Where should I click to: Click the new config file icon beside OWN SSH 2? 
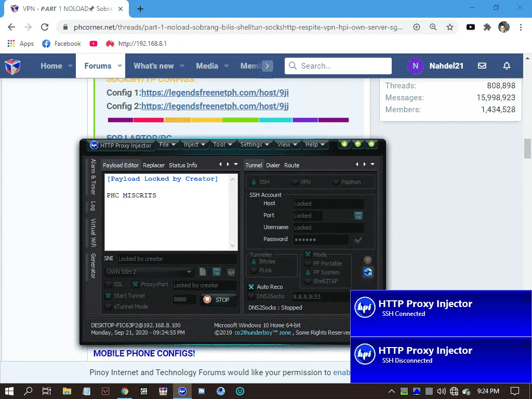(203, 271)
